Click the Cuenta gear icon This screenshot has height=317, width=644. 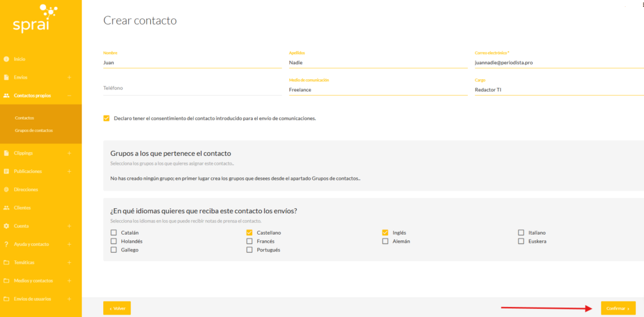coord(6,226)
